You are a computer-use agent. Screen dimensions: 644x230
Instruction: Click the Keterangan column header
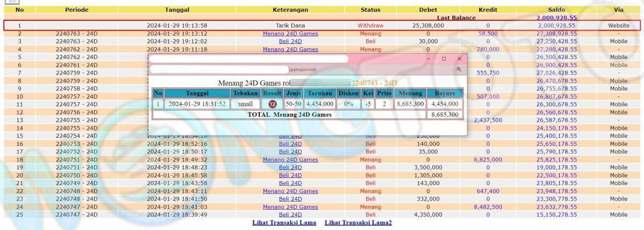pyautogui.click(x=290, y=10)
